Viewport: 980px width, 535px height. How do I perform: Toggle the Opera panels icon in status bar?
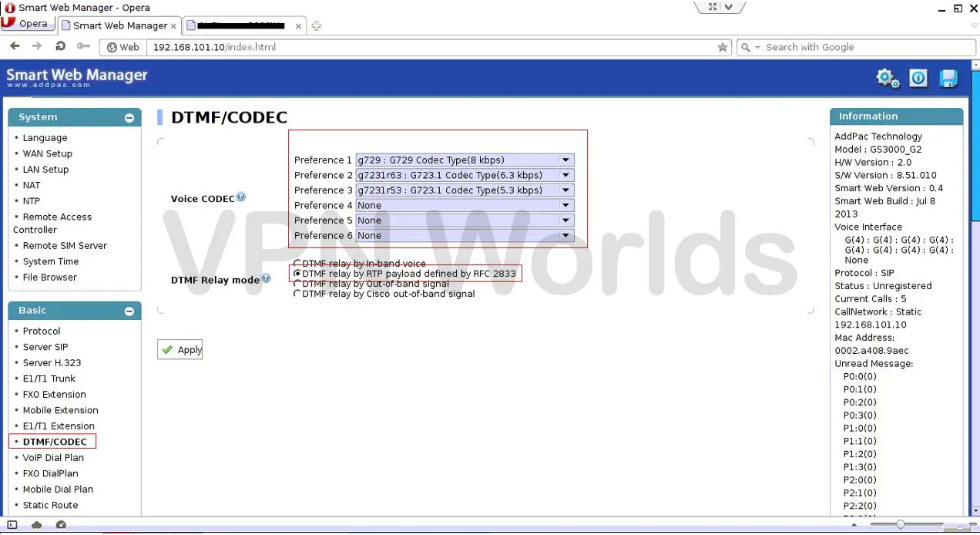11,524
